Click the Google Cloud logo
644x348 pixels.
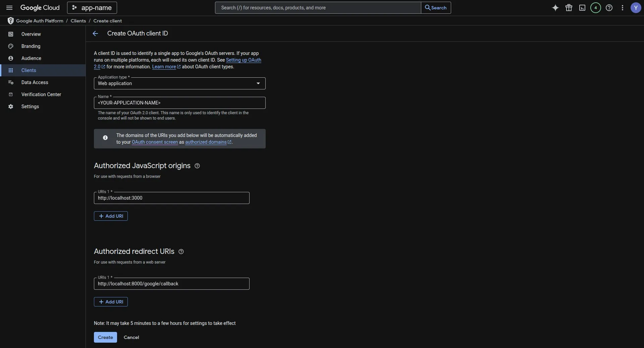(x=40, y=8)
